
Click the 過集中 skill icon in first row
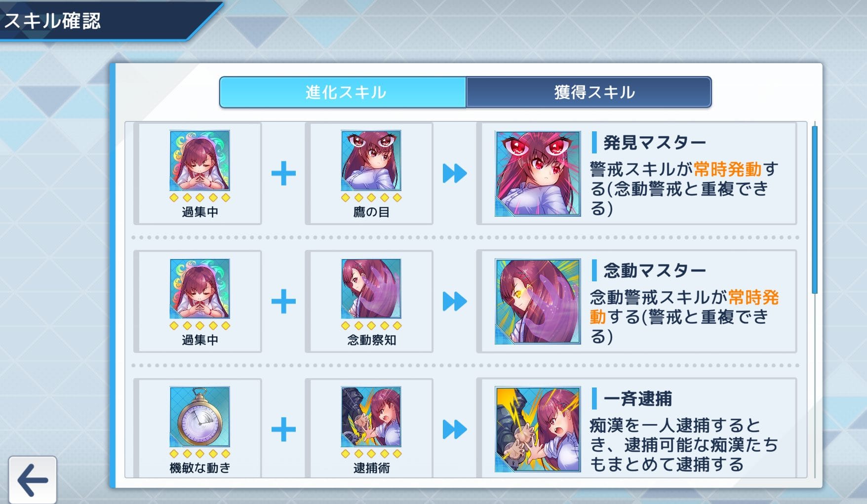(199, 160)
